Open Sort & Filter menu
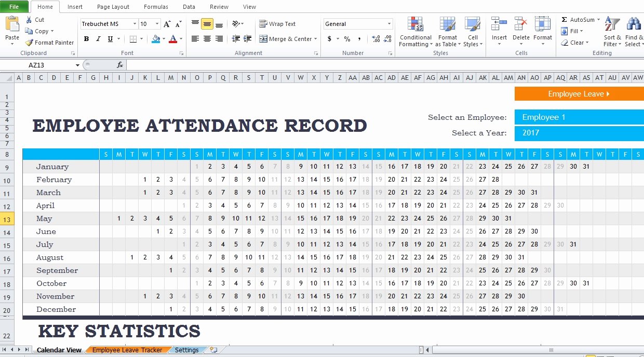The height and width of the screenshot is (357, 644). (x=612, y=32)
